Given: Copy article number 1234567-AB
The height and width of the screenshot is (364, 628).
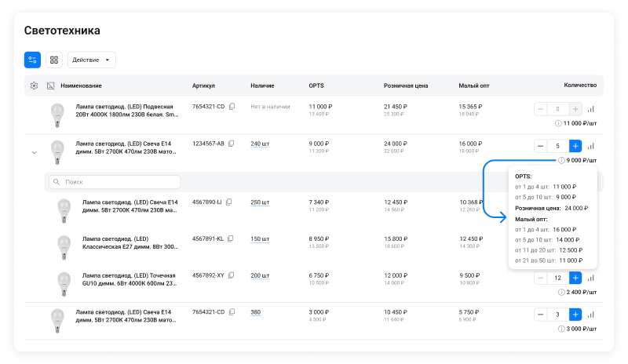Looking at the screenshot, I should pyautogui.click(x=232, y=144).
